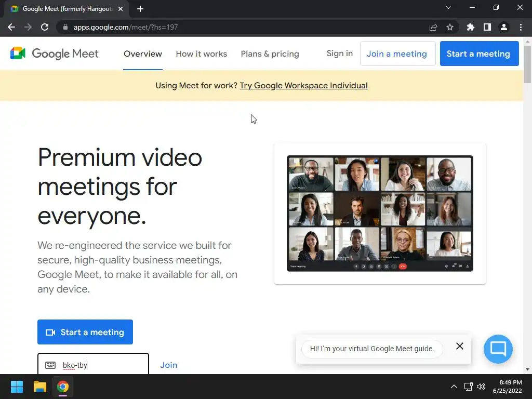Go back with browser back arrow
Screen dimensions: 532x399
(11, 27)
